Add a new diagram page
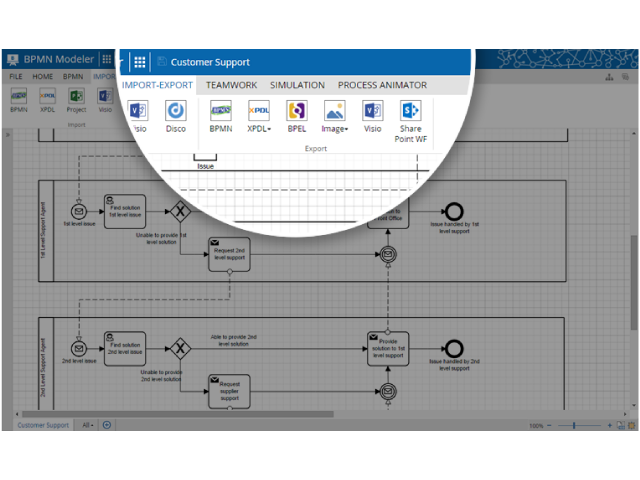640x480 pixels. click(107, 425)
